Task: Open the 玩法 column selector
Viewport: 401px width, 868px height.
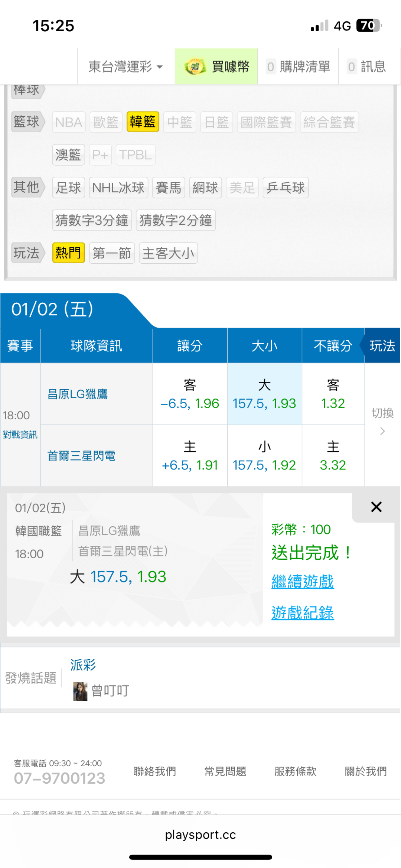Action: (382, 346)
